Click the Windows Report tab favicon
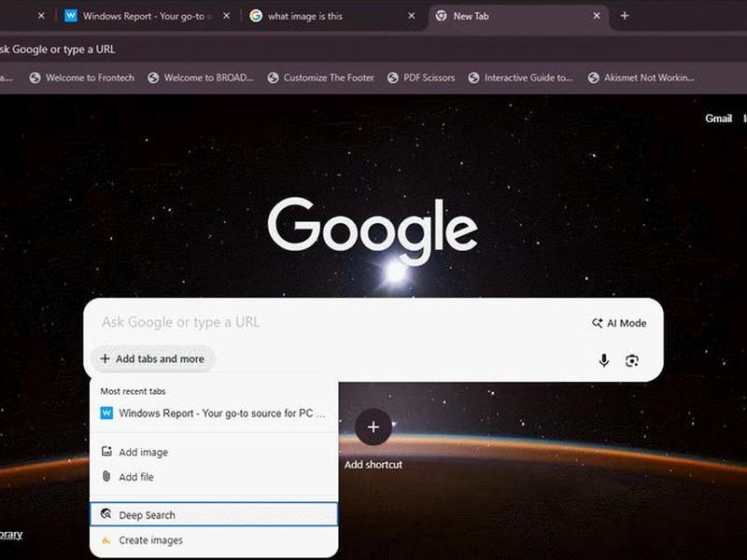This screenshot has height=560, width=747. 71,16
